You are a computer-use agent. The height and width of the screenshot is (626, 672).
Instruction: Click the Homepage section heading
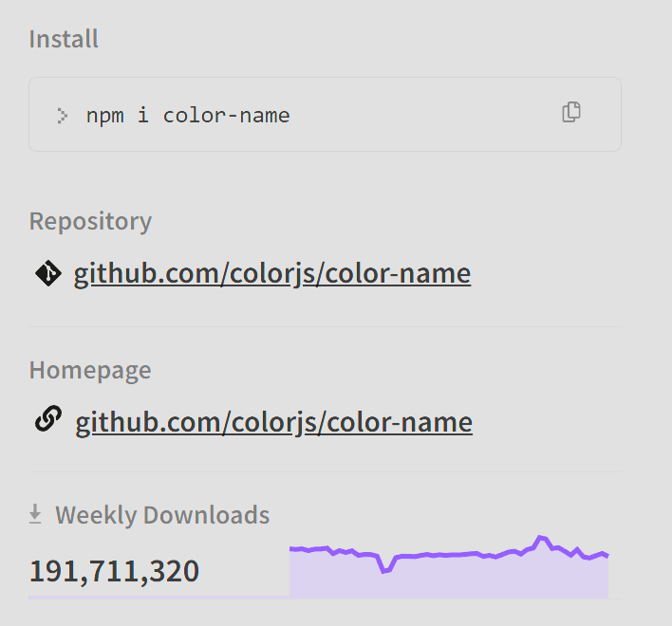click(x=90, y=369)
